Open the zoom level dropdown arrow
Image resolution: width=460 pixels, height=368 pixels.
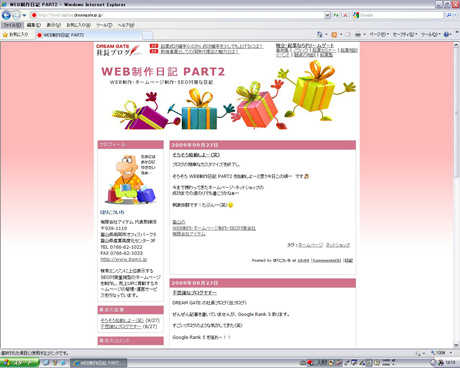point(451,353)
